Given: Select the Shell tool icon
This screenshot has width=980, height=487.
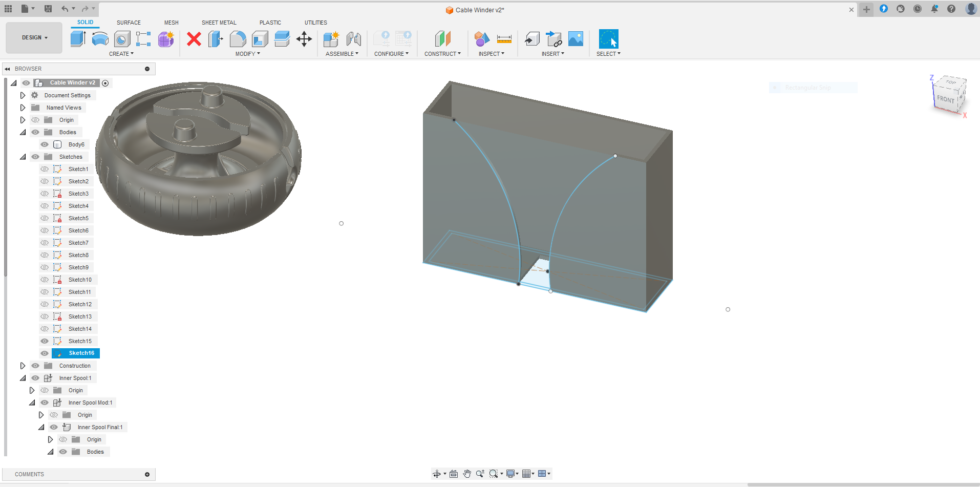Looking at the screenshot, I should tap(260, 39).
